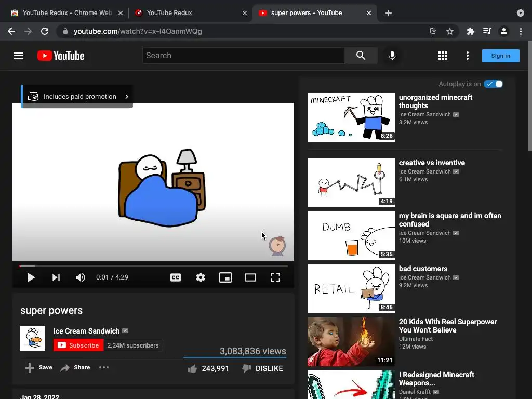Start voice search with microphone icon
This screenshot has height=399, width=532.
(x=392, y=56)
